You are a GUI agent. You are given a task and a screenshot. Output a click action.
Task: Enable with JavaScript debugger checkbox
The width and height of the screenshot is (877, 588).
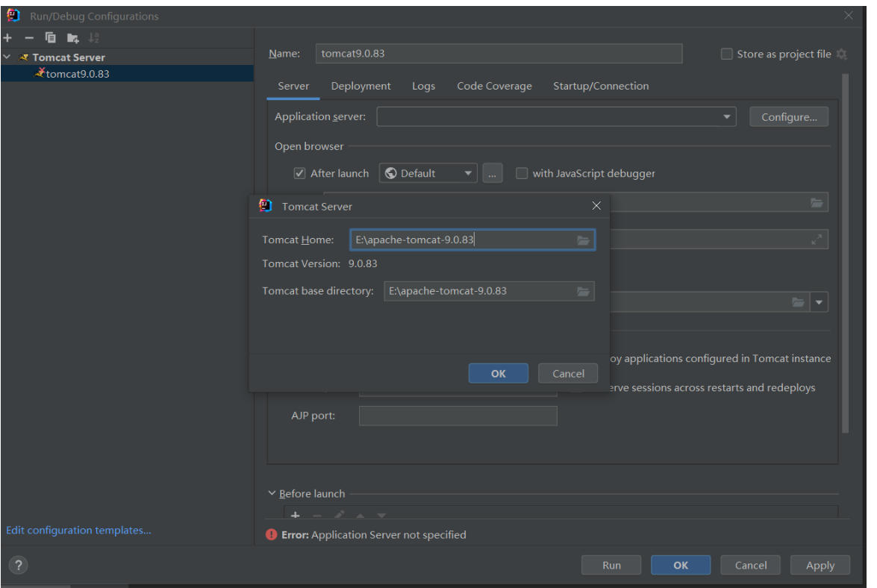[522, 173]
